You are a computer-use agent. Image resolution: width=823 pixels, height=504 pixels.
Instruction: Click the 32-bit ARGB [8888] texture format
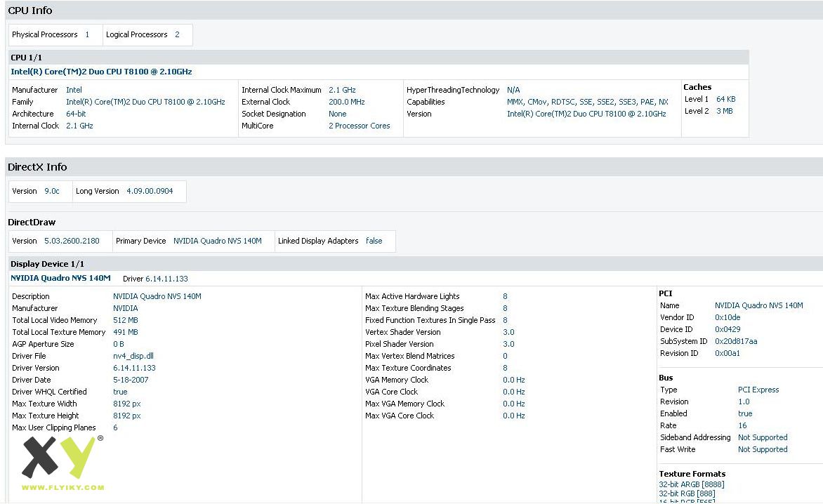click(691, 484)
